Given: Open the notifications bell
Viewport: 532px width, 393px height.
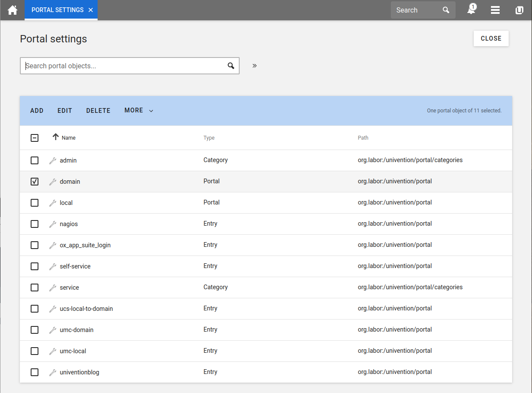Looking at the screenshot, I should 471,10.
